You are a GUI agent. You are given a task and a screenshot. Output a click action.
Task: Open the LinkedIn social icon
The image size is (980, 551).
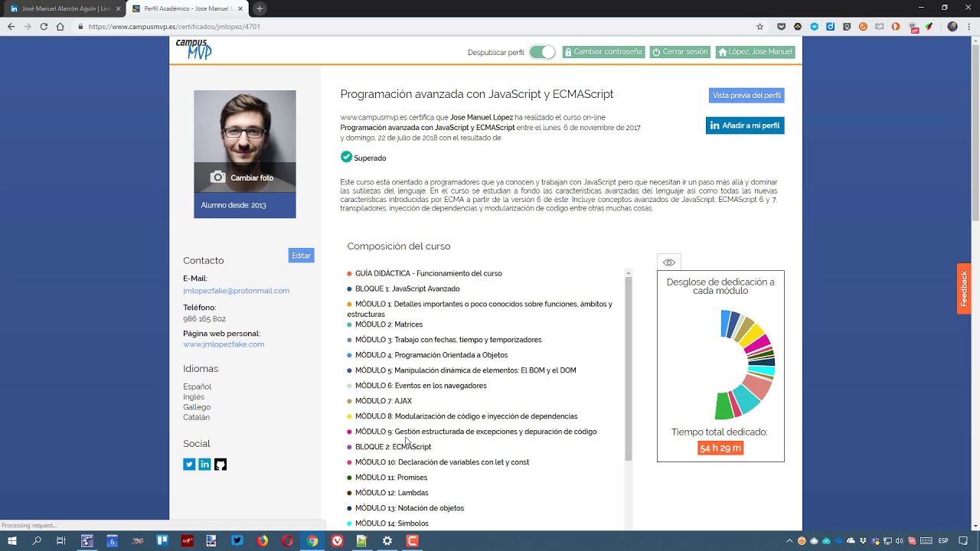204,465
